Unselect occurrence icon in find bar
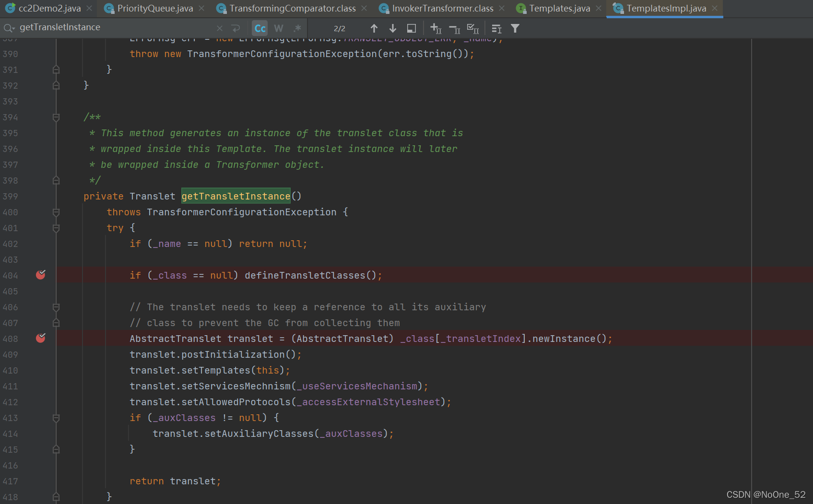 [x=455, y=29]
